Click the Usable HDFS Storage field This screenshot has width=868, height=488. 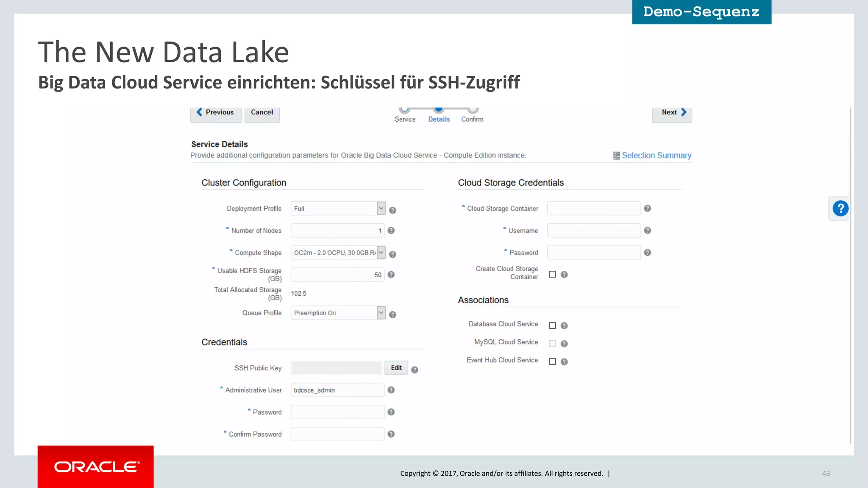(x=337, y=274)
